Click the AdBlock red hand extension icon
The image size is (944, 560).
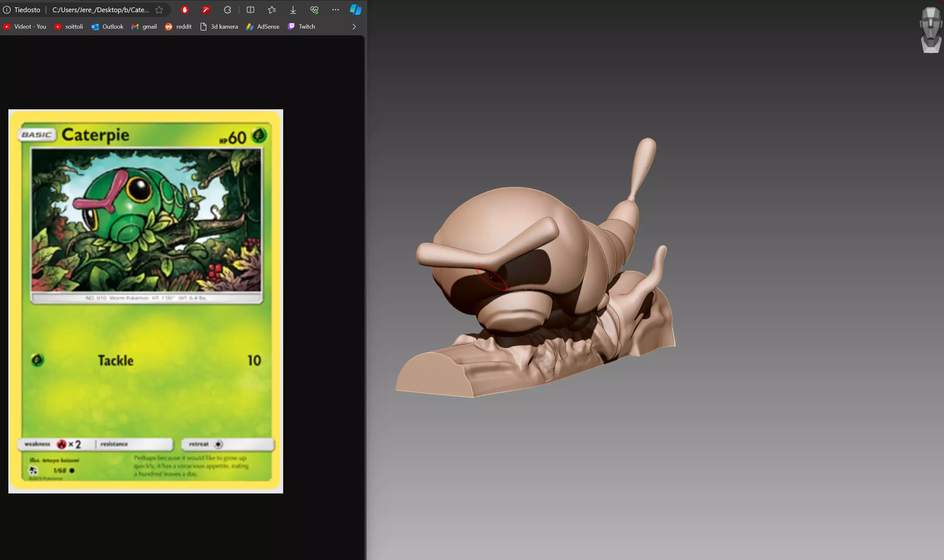click(184, 10)
